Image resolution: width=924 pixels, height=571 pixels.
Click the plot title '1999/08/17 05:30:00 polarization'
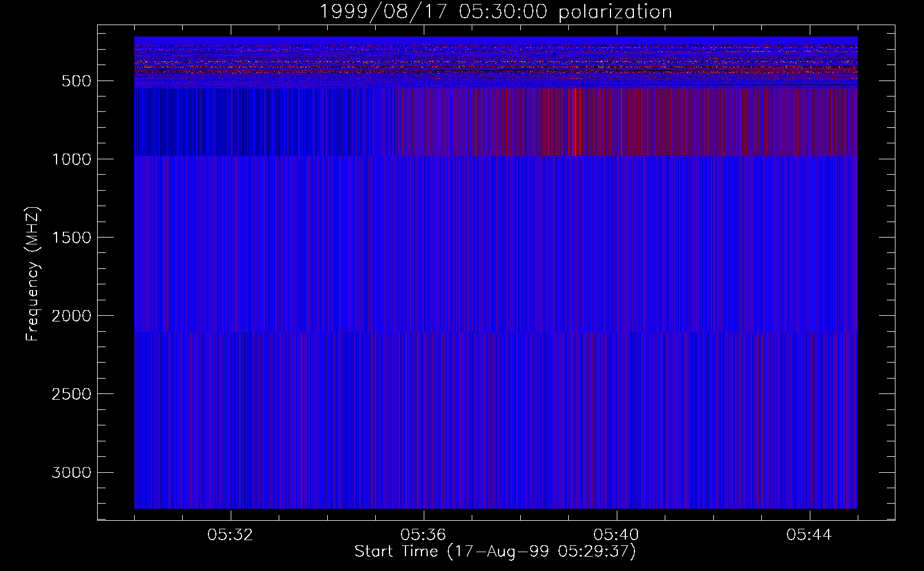495,11
